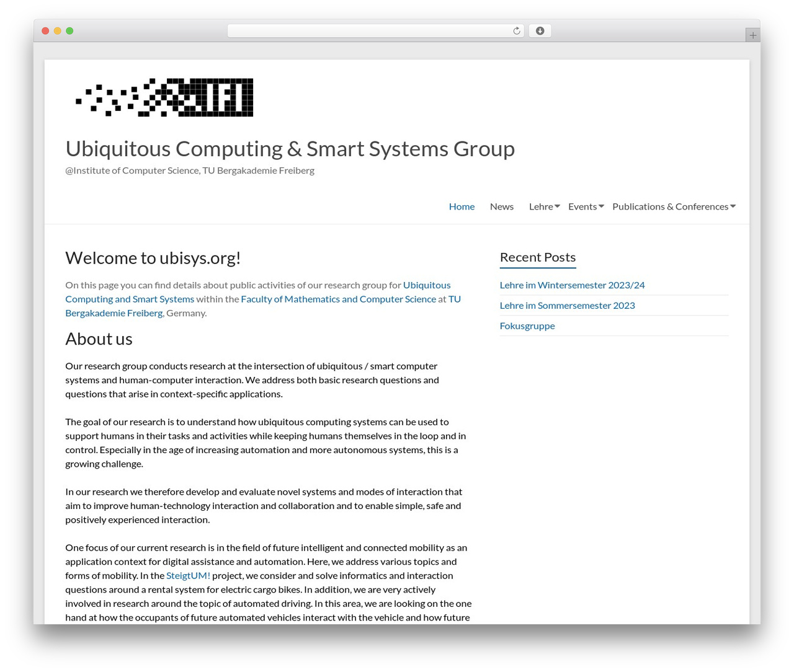Screen dimensions: 794x672
Task: Click the About us heading
Action: 99,339
